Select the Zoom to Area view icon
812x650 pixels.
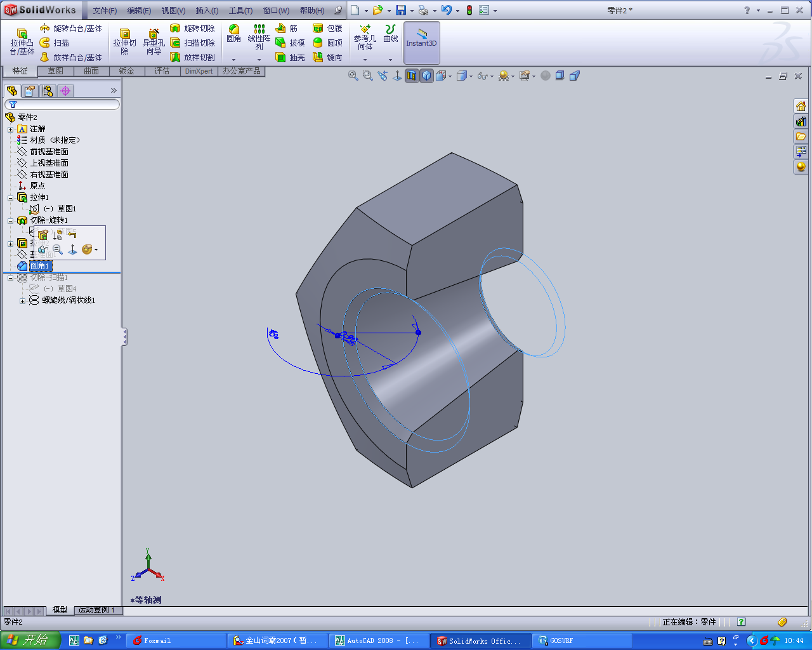tap(367, 76)
